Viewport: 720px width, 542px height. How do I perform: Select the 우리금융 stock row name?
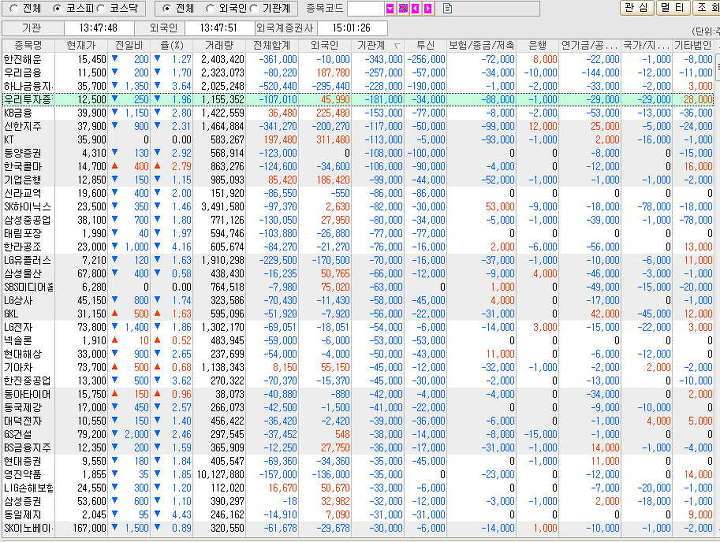click(22, 73)
